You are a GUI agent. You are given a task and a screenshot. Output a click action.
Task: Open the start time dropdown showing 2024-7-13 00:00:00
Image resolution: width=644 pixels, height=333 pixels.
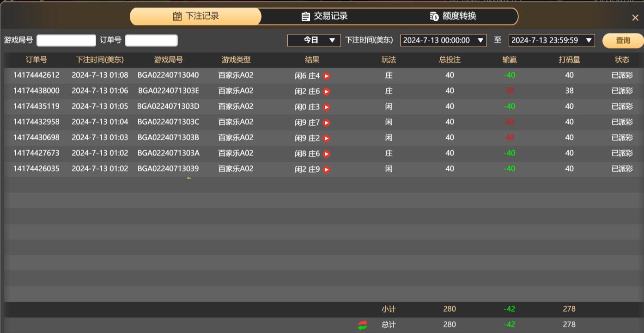tap(443, 40)
